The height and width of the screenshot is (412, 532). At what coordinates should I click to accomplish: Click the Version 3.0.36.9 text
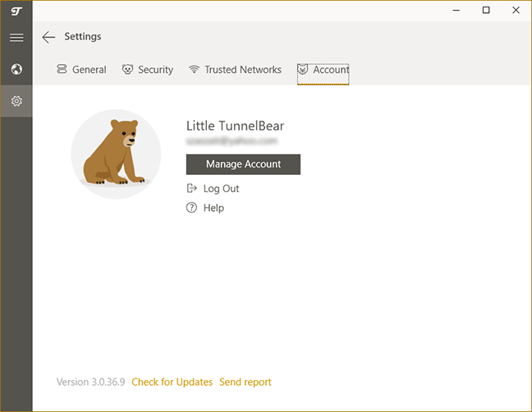coord(90,382)
